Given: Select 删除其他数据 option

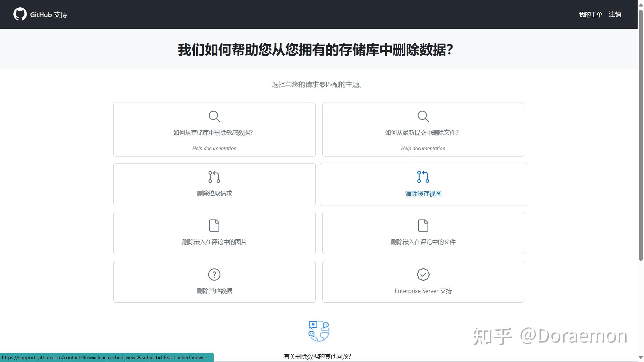Looking at the screenshot, I should (214, 282).
